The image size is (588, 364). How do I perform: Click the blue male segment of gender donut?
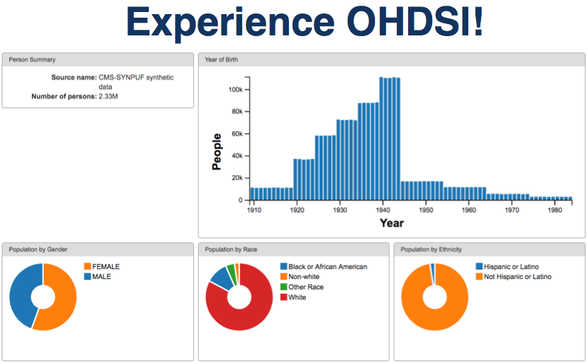click(20, 292)
